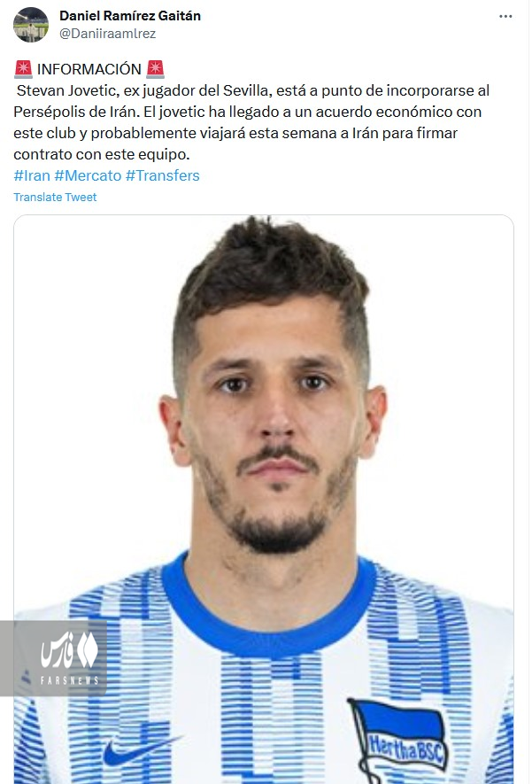This screenshot has height=784, width=532.
Task: Click the INFORMACIÓN heading text
Action: coord(89,69)
